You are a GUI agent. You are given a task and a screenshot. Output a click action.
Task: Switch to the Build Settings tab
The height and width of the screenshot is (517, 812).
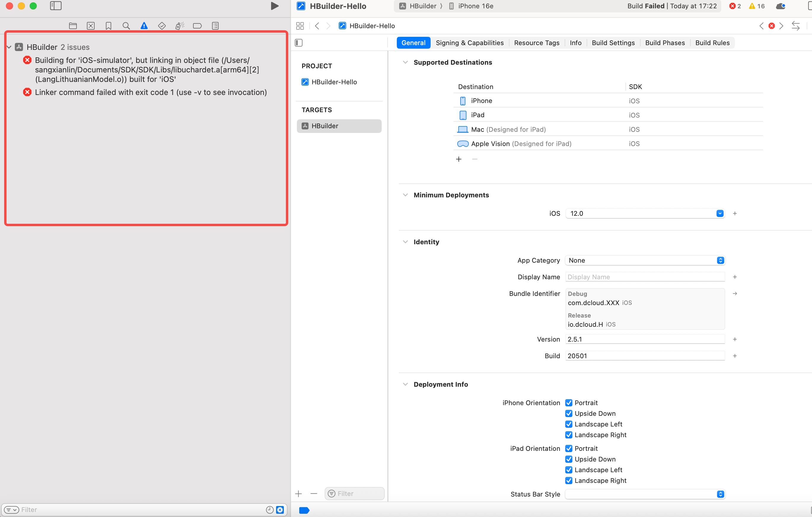613,42
